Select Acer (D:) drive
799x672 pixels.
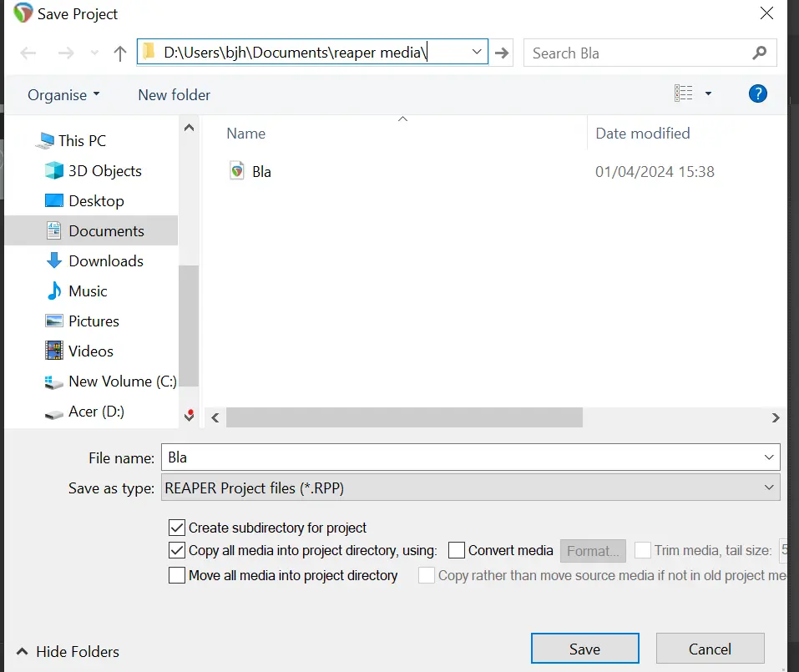tap(96, 412)
